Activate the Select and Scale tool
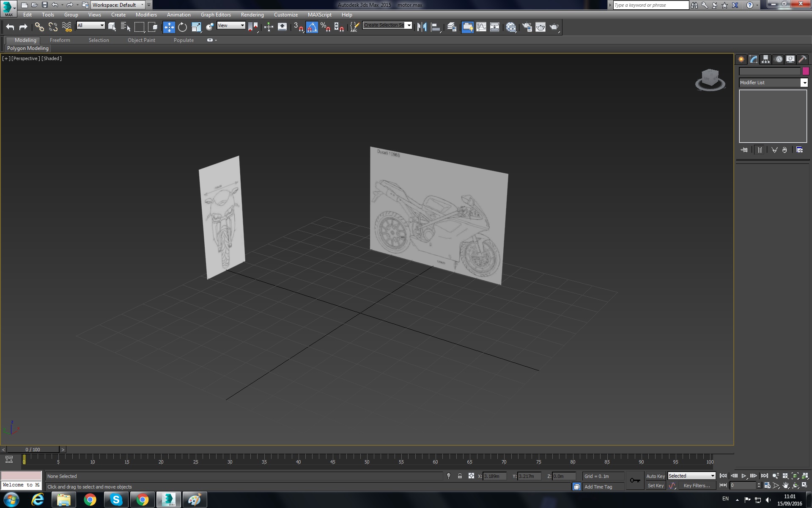 [196, 27]
